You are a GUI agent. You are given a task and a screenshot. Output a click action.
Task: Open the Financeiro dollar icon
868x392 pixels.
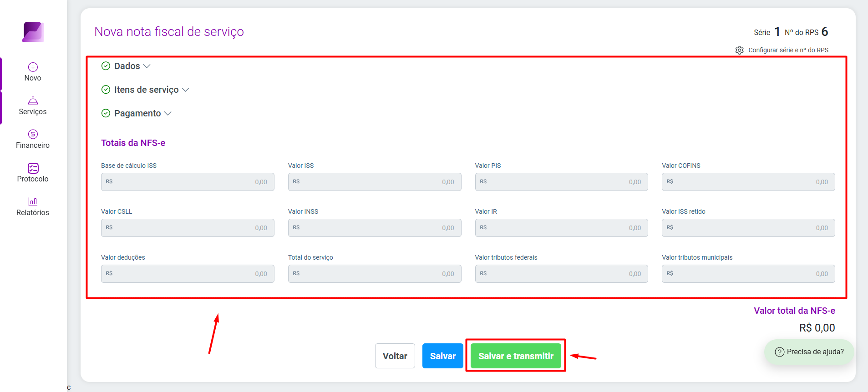tap(33, 134)
